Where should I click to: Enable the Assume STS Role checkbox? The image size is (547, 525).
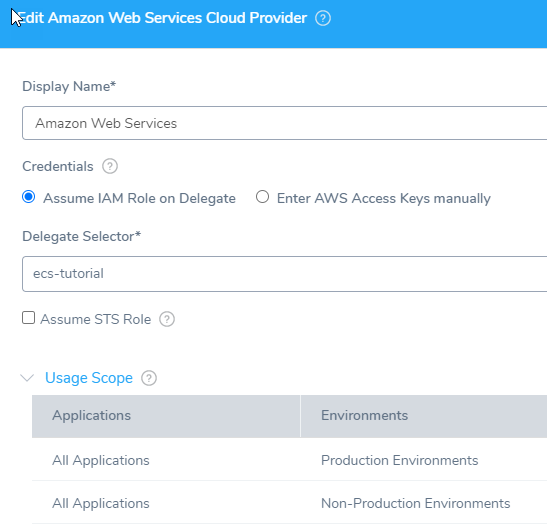(29, 318)
